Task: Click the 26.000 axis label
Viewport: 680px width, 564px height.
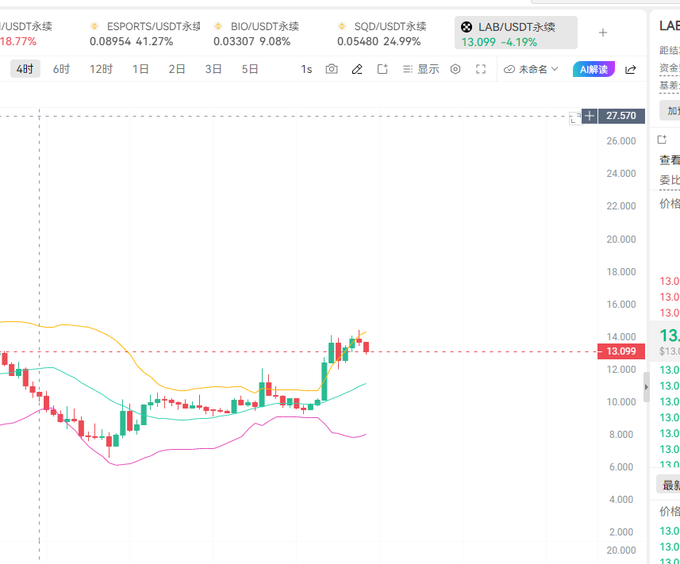Action: 621,141
